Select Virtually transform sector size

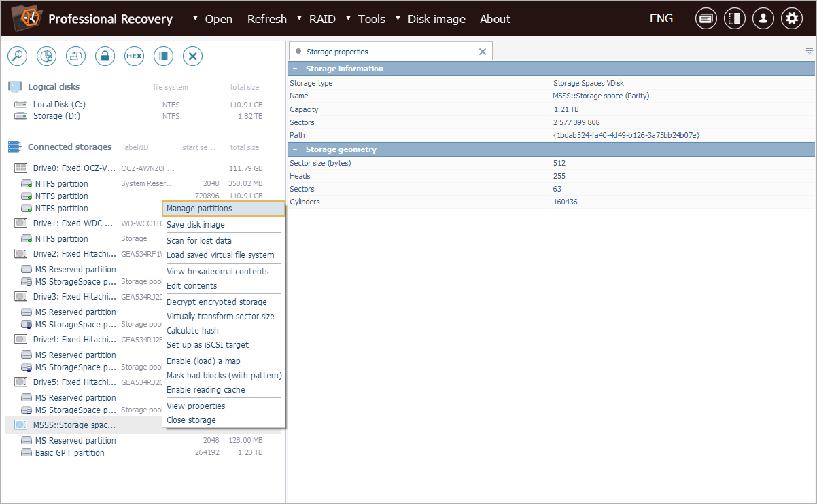tap(224, 316)
